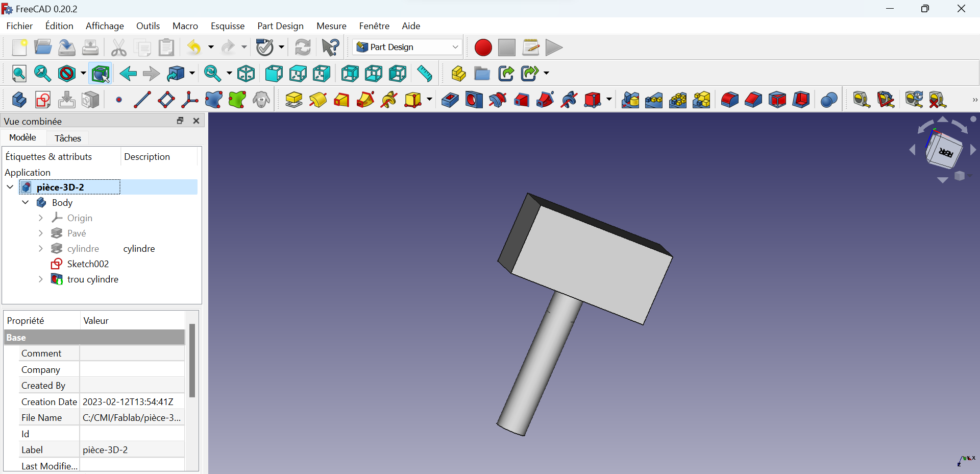The height and width of the screenshot is (474, 980).
Task: Expand the Pavé tree node
Action: [x=41, y=233]
